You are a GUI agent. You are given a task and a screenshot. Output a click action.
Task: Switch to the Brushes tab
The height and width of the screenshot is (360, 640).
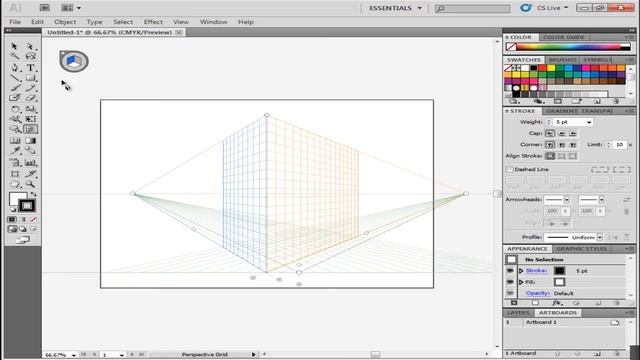coord(562,60)
